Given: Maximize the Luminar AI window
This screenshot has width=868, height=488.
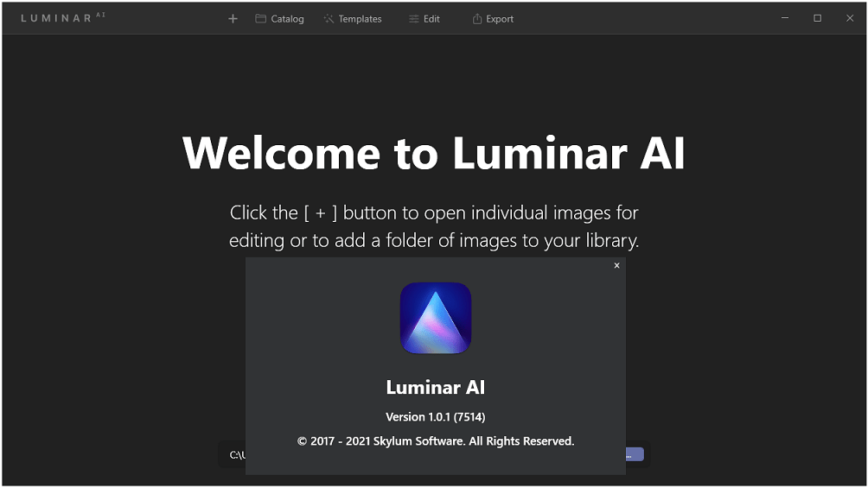Looking at the screenshot, I should coord(817,18).
